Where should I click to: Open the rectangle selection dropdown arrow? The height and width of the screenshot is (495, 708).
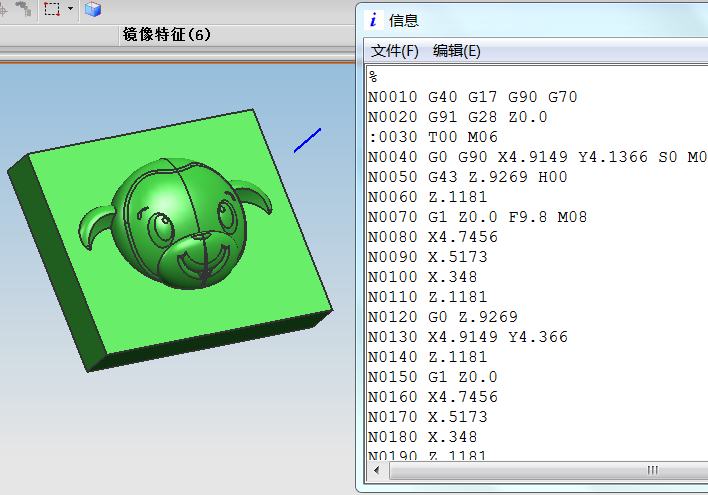70,9
